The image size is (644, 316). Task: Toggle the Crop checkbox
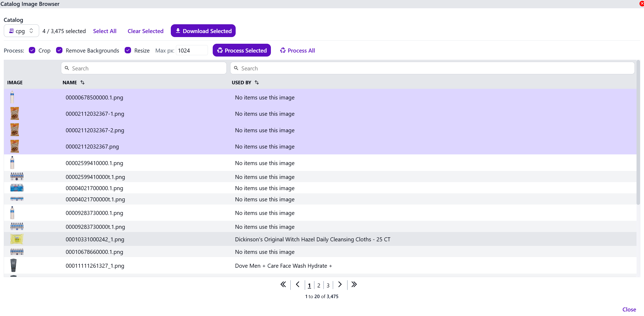point(32,50)
